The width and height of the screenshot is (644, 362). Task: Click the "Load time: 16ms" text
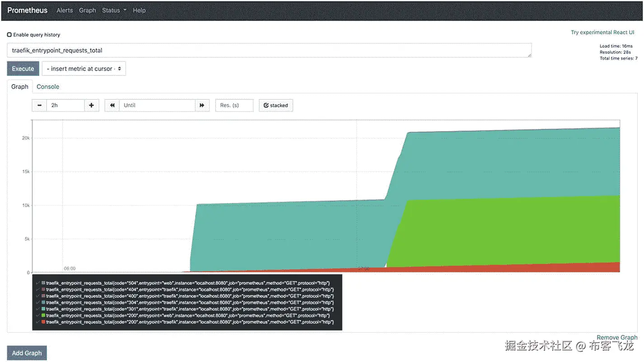[616, 46]
